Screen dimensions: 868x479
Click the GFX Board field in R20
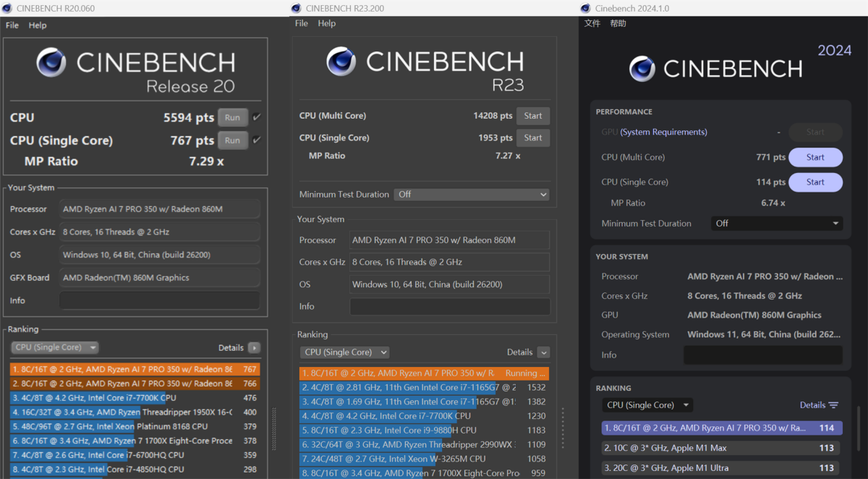[159, 278]
